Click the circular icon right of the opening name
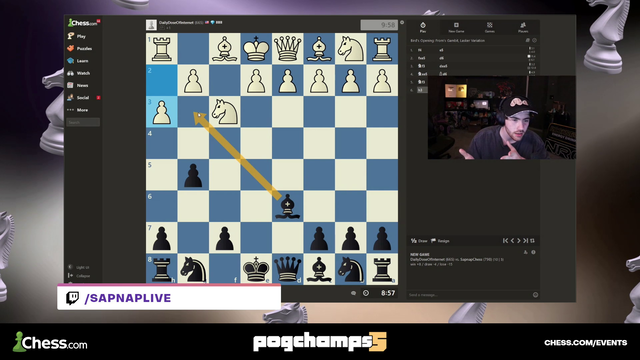The width and height of the screenshot is (640, 360). [x=534, y=40]
